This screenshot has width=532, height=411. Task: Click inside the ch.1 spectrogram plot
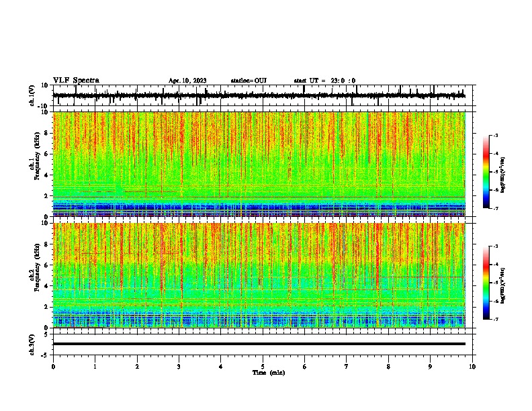pos(259,164)
